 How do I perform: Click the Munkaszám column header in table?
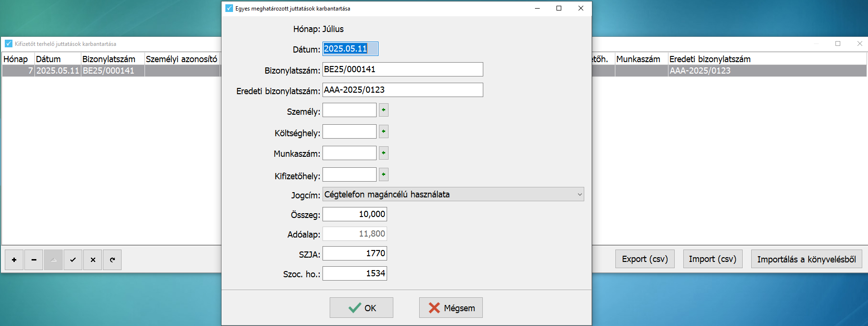point(641,59)
